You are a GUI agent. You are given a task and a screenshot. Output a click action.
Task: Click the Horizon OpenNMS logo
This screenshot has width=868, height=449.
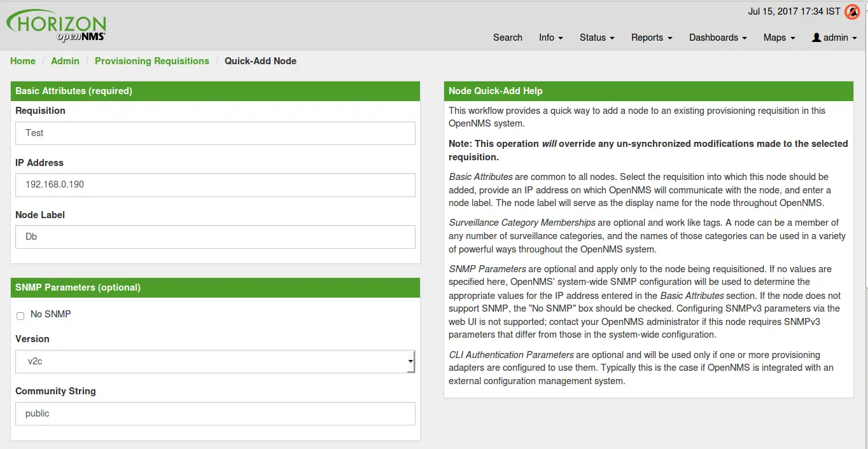[x=56, y=25]
